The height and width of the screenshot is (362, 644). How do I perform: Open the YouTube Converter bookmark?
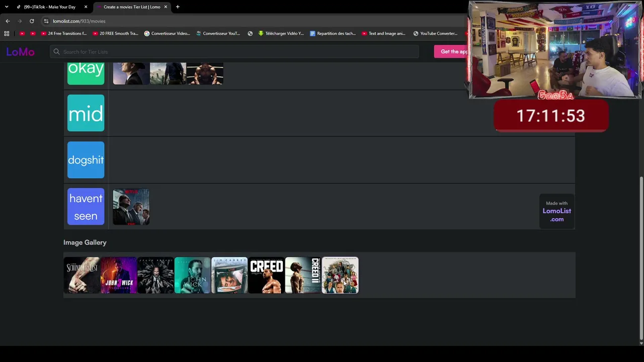pyautogui.click(x=435, y=34)
